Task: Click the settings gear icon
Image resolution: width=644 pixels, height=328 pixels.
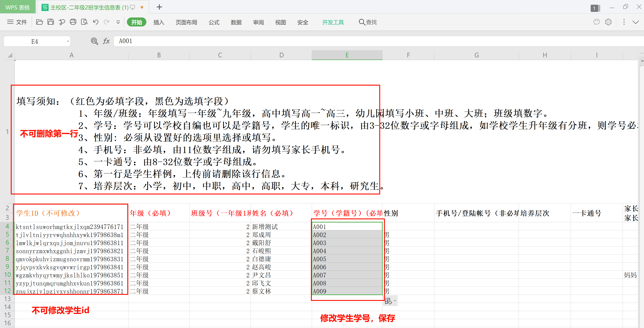Action: [609, 22]
